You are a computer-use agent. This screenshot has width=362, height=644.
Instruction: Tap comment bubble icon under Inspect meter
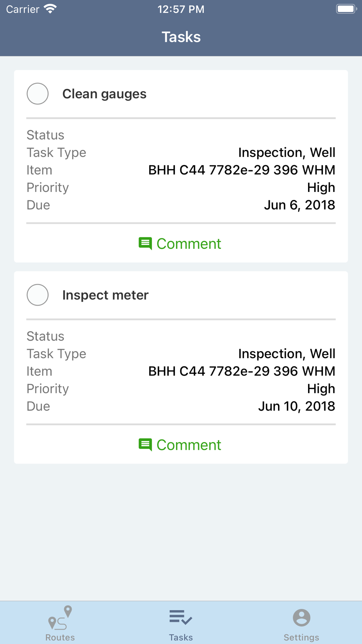(x=145, y=445)
